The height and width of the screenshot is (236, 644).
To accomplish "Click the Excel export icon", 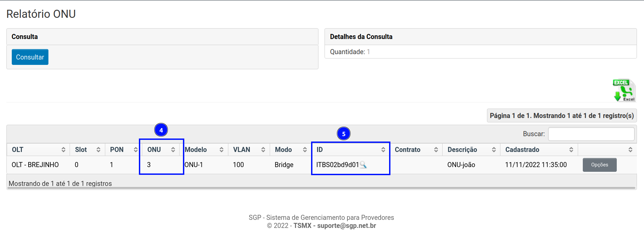I will [x=624, y=90].
